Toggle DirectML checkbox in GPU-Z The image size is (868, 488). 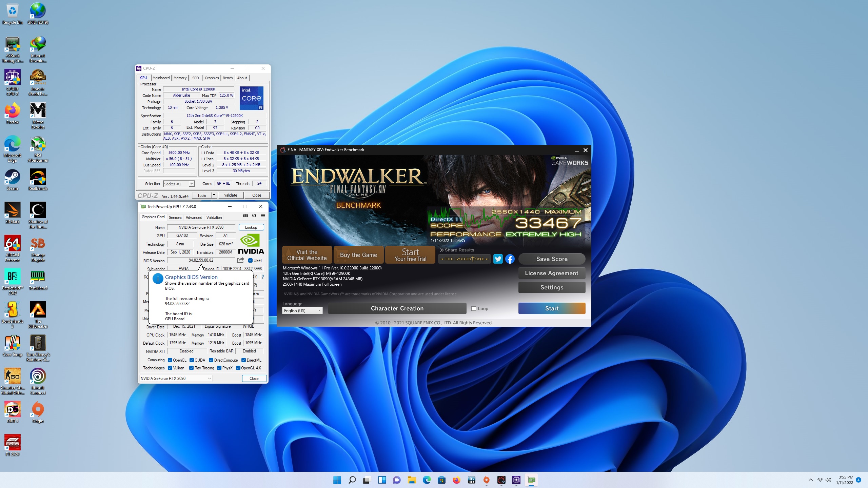pos(243,360)
